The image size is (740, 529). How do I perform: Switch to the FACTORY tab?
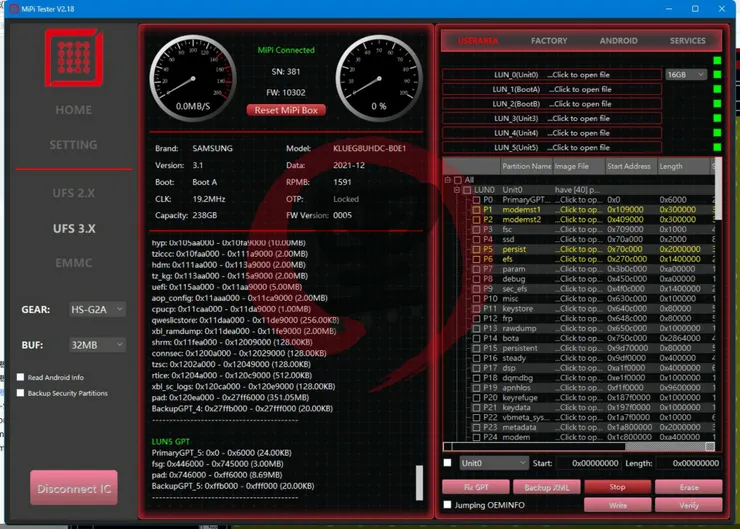click(x=549, y=41)
